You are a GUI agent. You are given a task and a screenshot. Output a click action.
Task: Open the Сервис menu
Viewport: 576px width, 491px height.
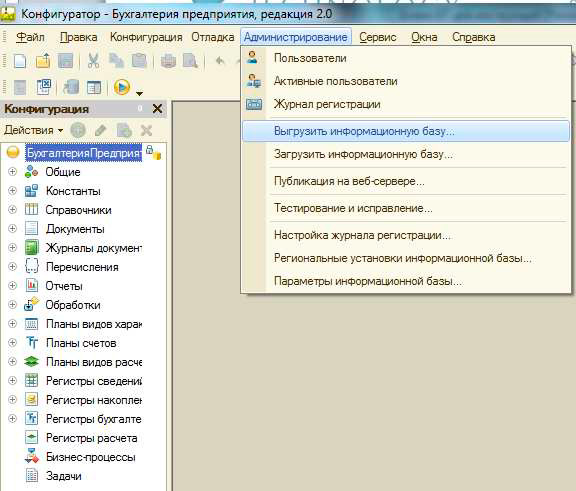coord(378,37)
